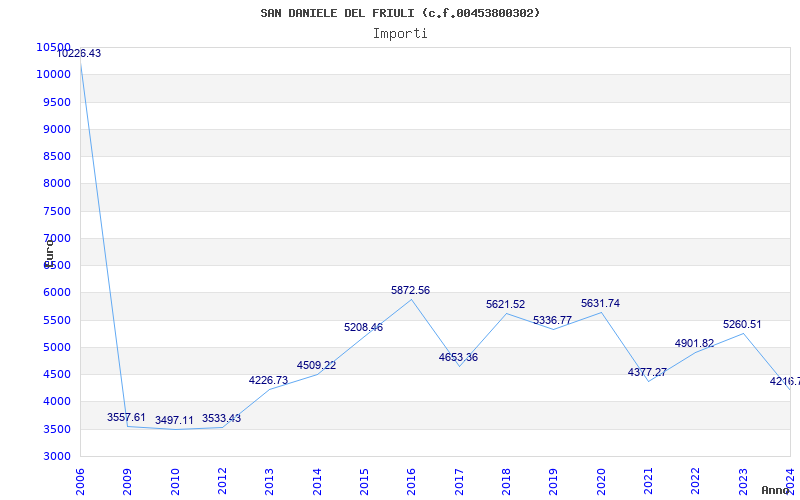Viewport: 800px width, 500px height.
Task: Select the 3000 y-axis tick label
Action: click(57, 456)
